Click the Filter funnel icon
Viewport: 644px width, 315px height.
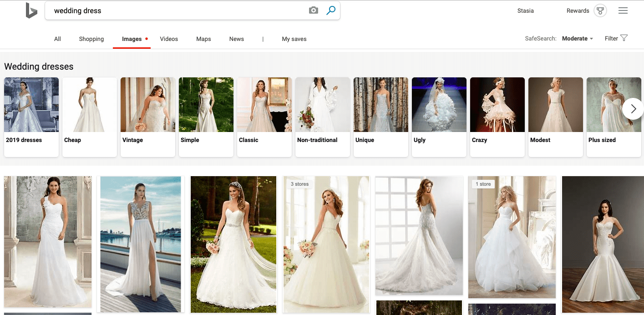(624, 38)
